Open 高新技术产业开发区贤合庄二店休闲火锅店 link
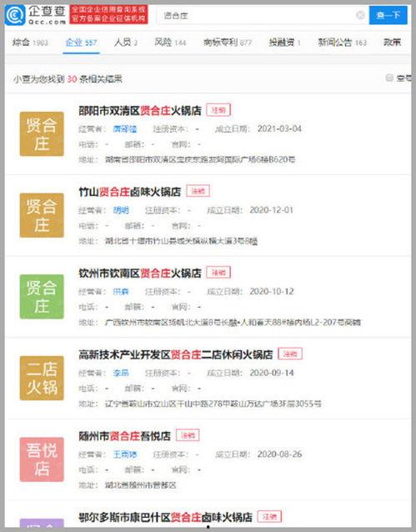The height and width of the screenshot is (532, 416). click(x=175, y=354)
